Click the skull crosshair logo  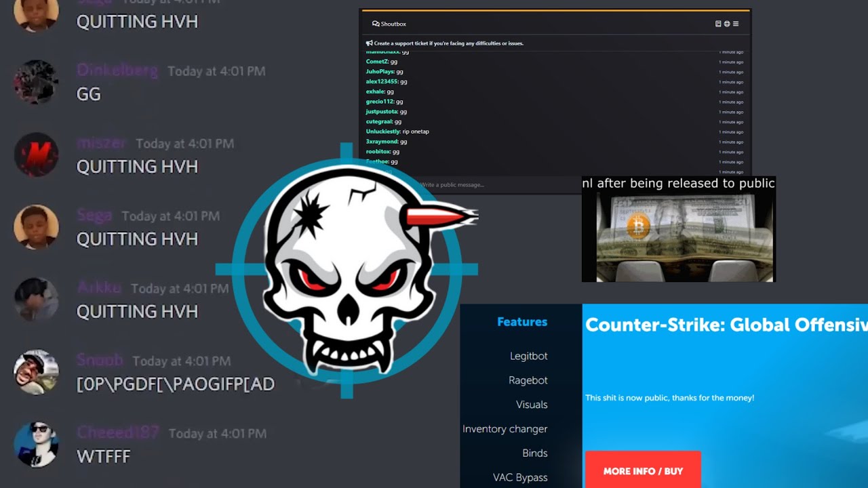[347, 270]
